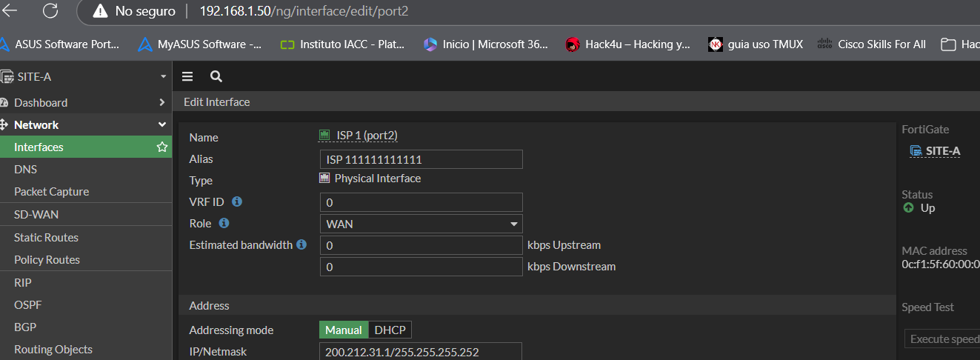Click the Role info icon

(224, 223)
